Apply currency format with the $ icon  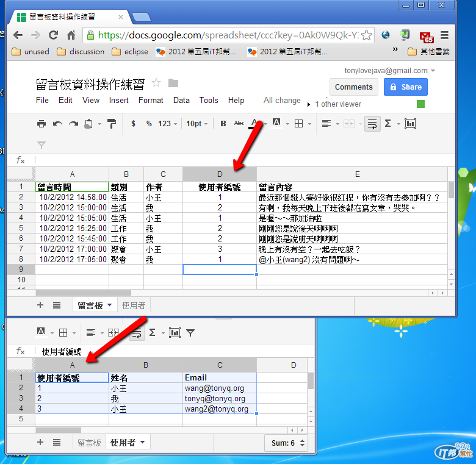click(x=133, y=124)
